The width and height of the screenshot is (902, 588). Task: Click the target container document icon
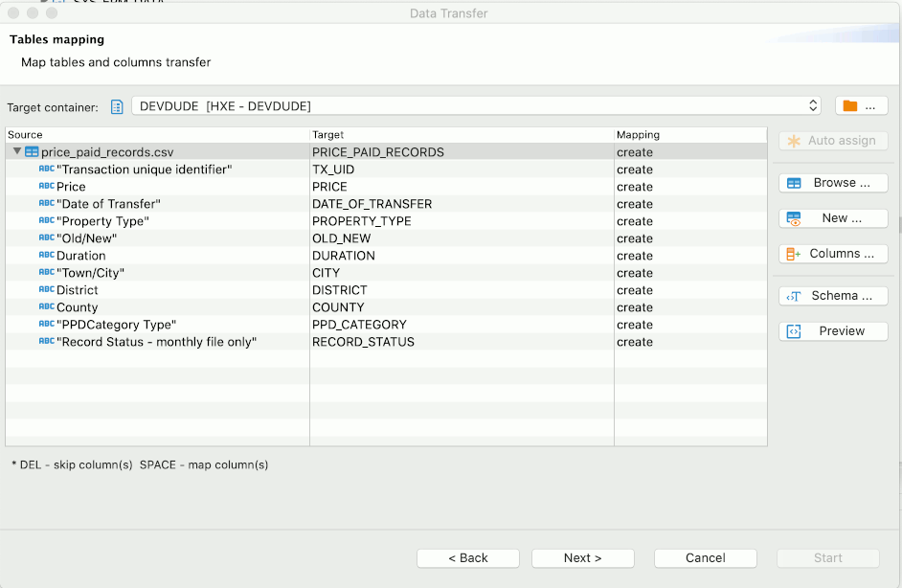(117, 107)
